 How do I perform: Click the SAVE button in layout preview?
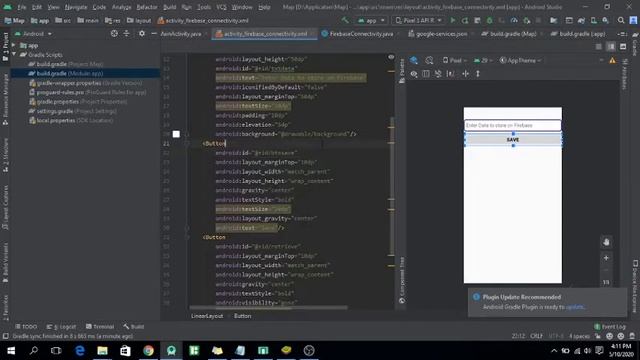513,140
